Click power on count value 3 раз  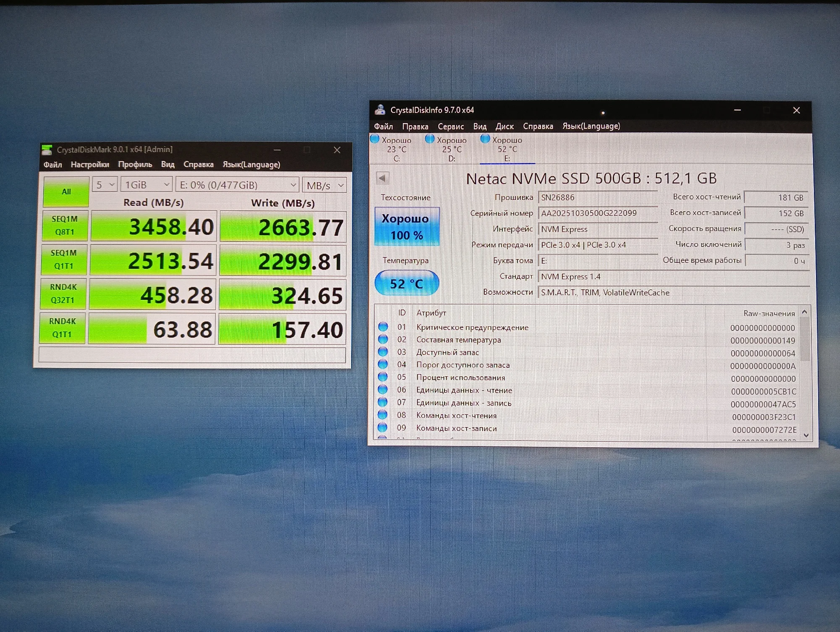pos(777,245)
